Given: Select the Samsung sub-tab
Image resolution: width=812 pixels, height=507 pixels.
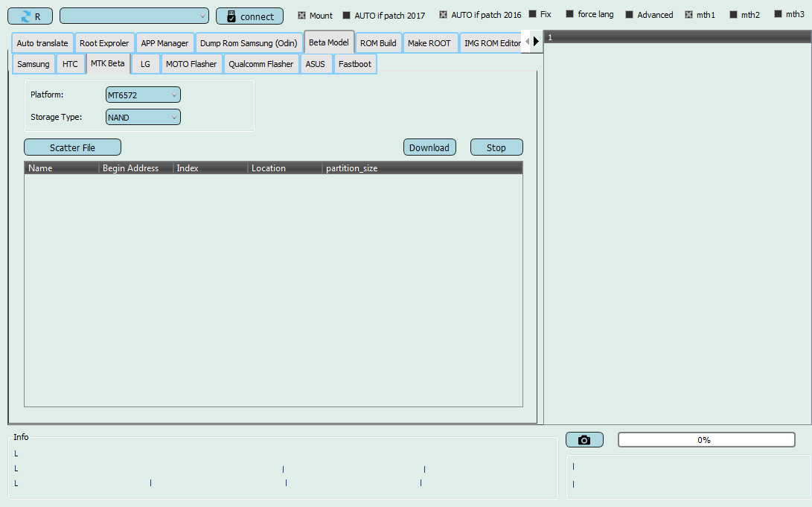Looking at the screenshot, I should click(33, 64).
